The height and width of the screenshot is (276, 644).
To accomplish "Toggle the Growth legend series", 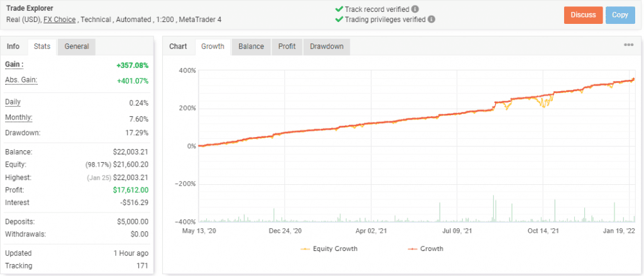I will click(426, 248).
